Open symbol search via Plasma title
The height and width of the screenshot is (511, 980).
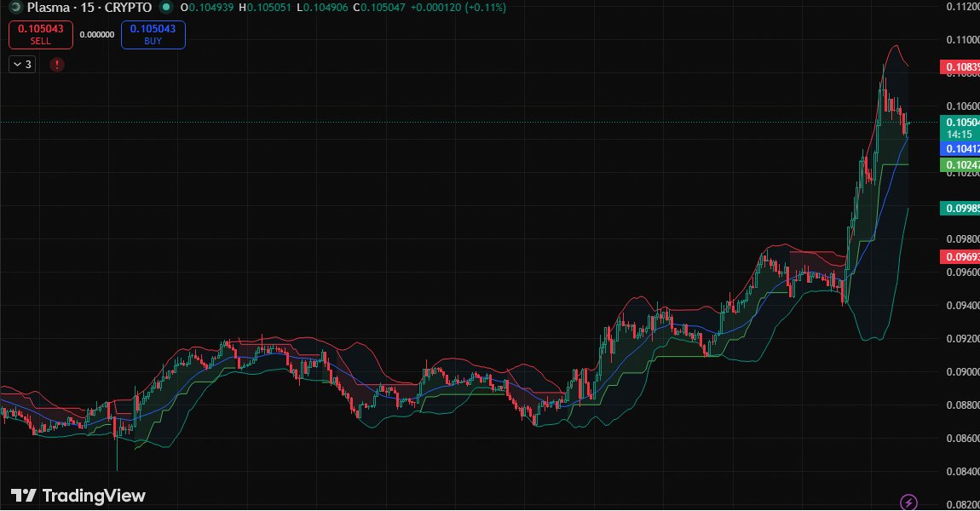(49, 8)
